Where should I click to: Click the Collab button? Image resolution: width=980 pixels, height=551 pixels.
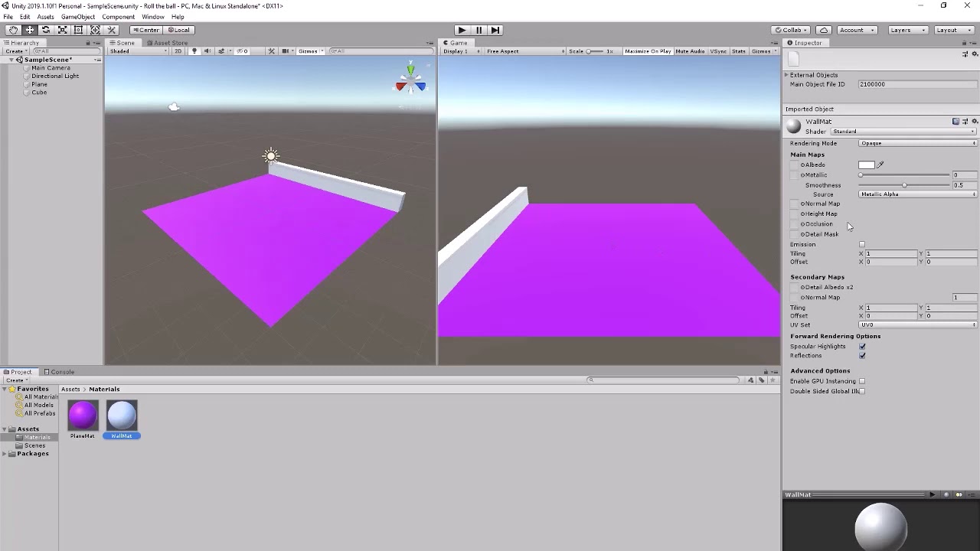click(792, 30)
